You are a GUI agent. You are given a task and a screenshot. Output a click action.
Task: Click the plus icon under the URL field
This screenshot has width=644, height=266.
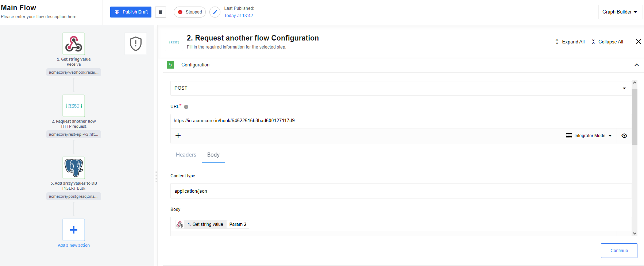[x=178, y=136]
